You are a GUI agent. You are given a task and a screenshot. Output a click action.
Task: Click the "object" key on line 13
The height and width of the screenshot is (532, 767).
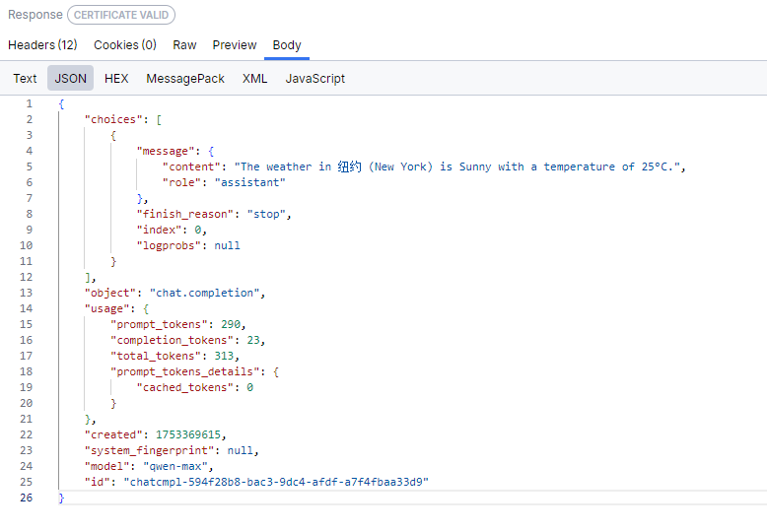tap(110, 293)
